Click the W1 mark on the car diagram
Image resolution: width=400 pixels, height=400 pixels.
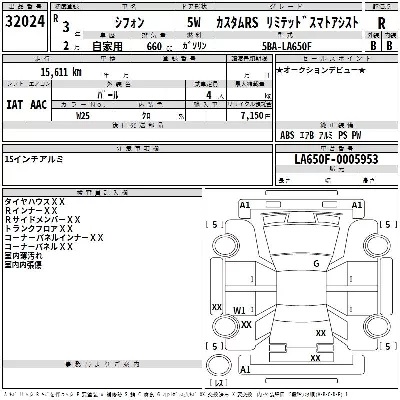[239, 310]
